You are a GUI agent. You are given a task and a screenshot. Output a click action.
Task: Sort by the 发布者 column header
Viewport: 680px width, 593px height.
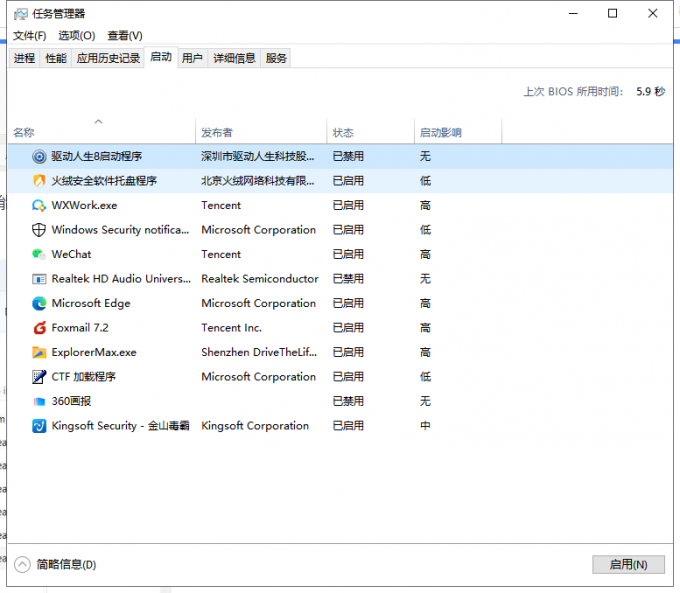(261, 132)
